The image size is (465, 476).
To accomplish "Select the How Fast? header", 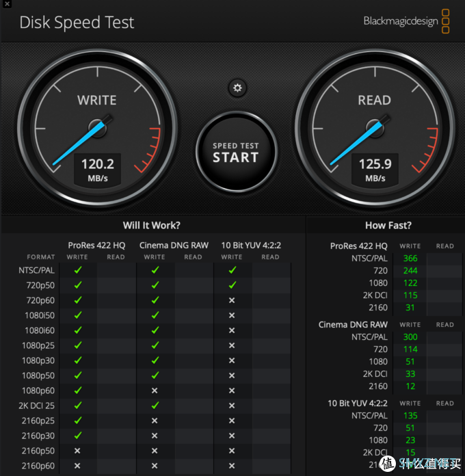I will click(x=388, y=225).
